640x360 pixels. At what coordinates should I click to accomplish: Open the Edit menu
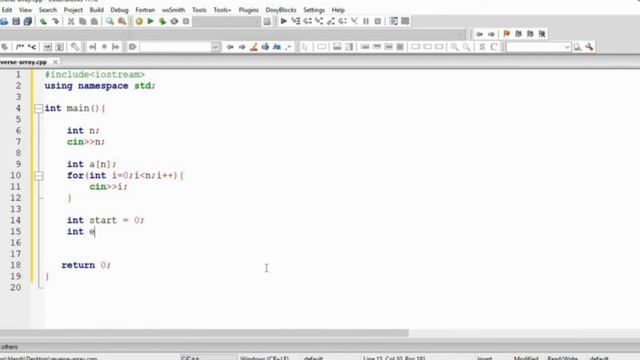7,10
